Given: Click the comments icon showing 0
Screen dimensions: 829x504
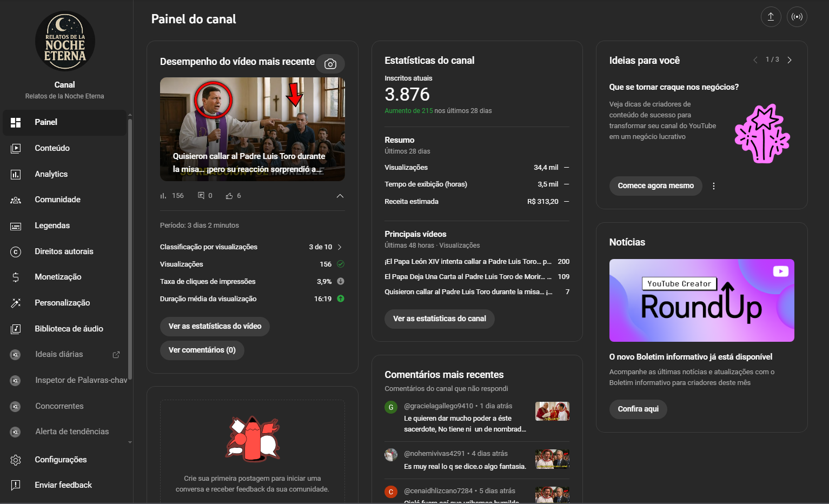Looking at the screenshot, I should [x=201, y=196].
